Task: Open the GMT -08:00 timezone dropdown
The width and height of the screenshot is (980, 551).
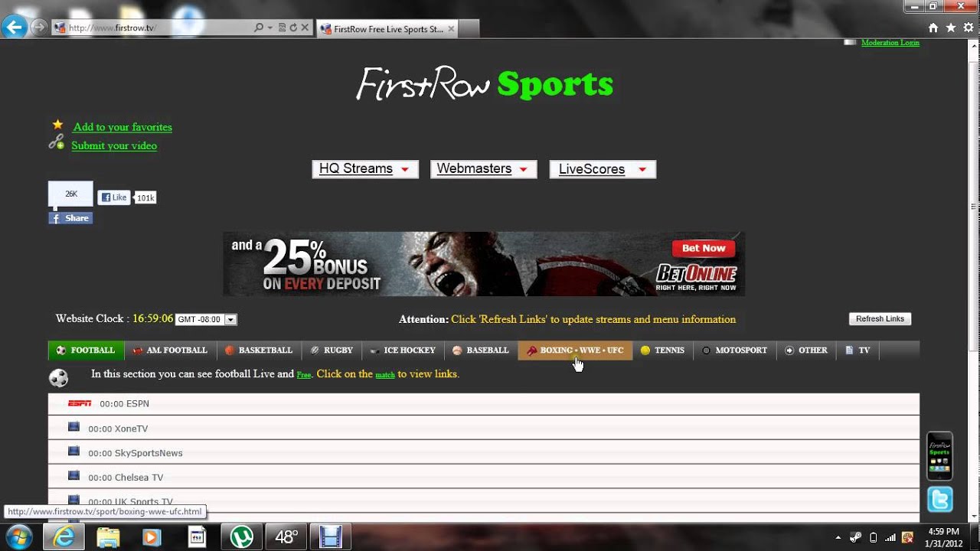Action: (x=206, y=319)
